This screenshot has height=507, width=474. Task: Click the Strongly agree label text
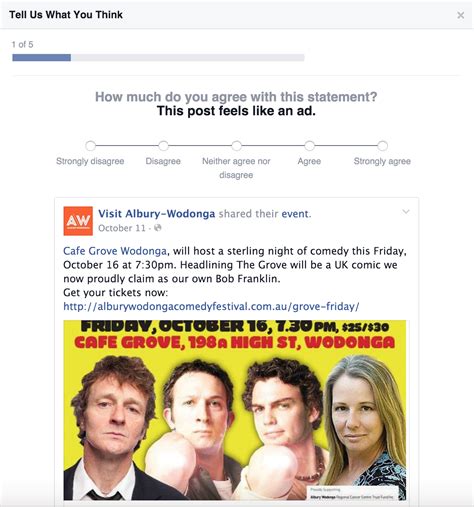382,161
